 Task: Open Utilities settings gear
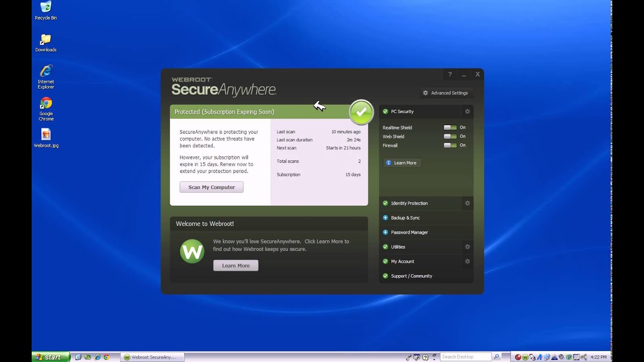click(467, 247)
